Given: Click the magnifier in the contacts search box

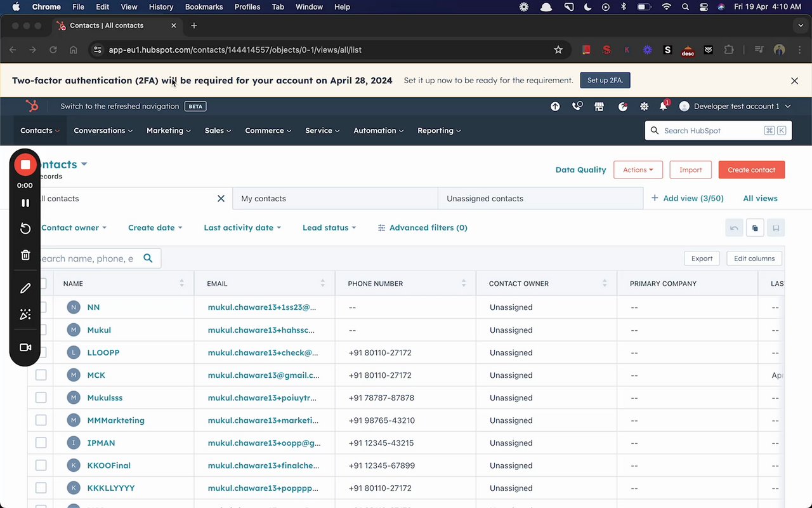Looking at the screenshot, I should (148, 258).
